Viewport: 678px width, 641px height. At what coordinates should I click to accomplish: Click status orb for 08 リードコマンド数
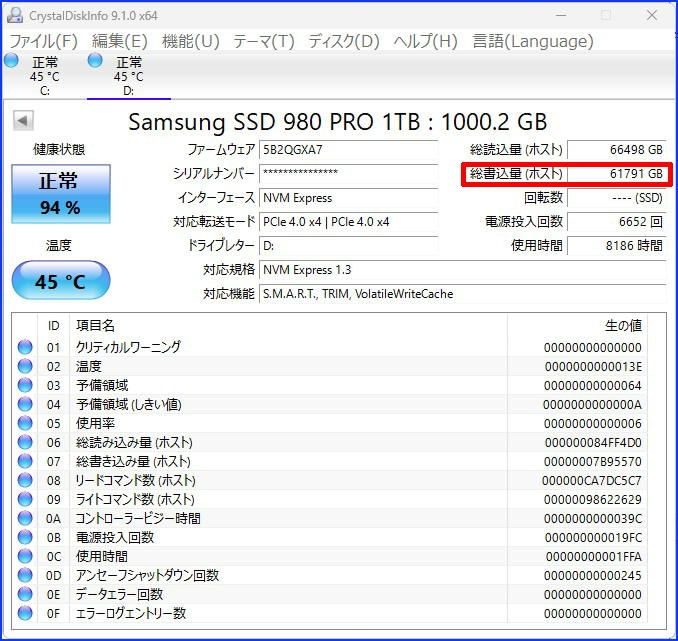click(x=25, y=480)
